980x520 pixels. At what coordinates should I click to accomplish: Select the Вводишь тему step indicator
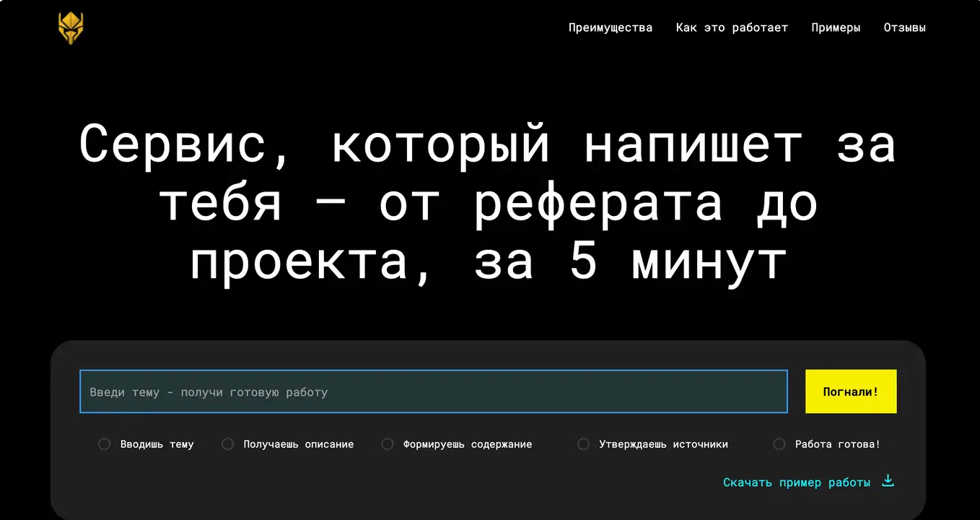click(x=104, y=443)
